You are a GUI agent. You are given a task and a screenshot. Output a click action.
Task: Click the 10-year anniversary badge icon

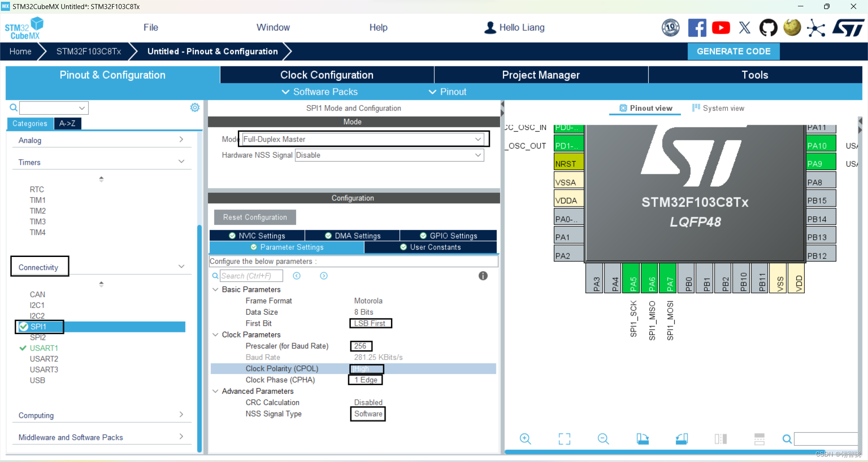pos(670,28)
